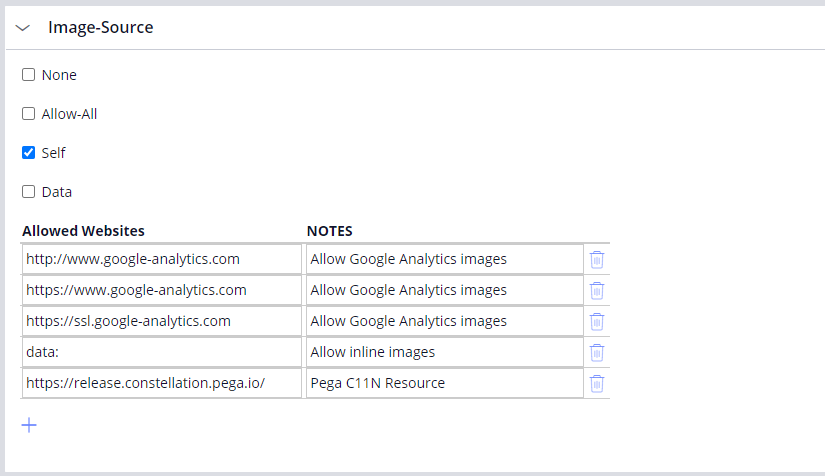825x476 pixels.
Task: Edit the https://release.constellation.pega.io/ field
Action: [161, 383]
